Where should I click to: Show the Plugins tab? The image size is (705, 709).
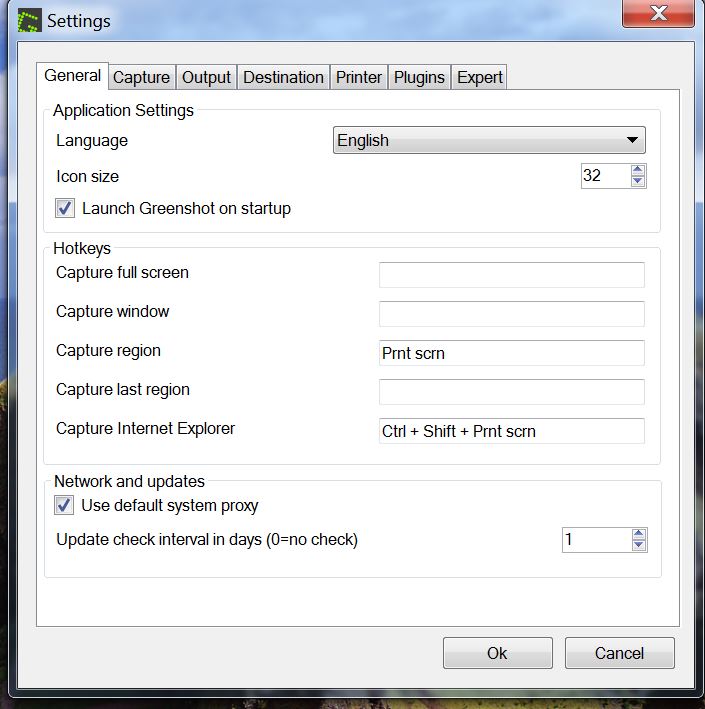pos(419,77)
